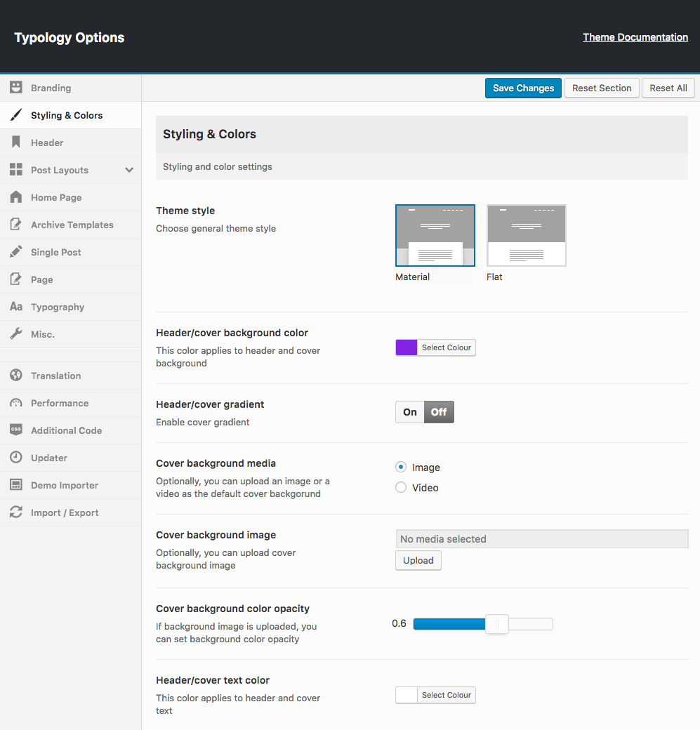Select Video as cover background media
Viewport: 700px width, 730px height.
pos(401,488)
